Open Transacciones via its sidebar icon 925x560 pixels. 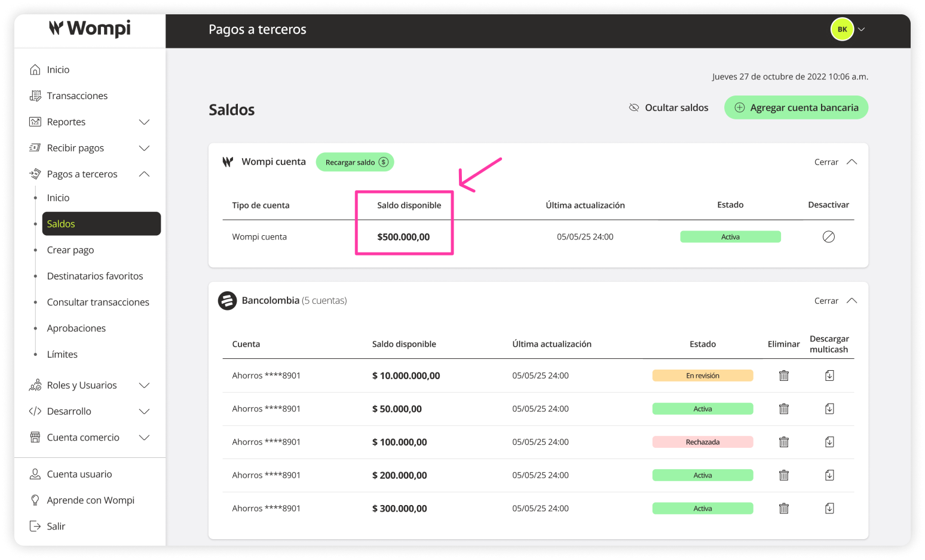[35, 96]
